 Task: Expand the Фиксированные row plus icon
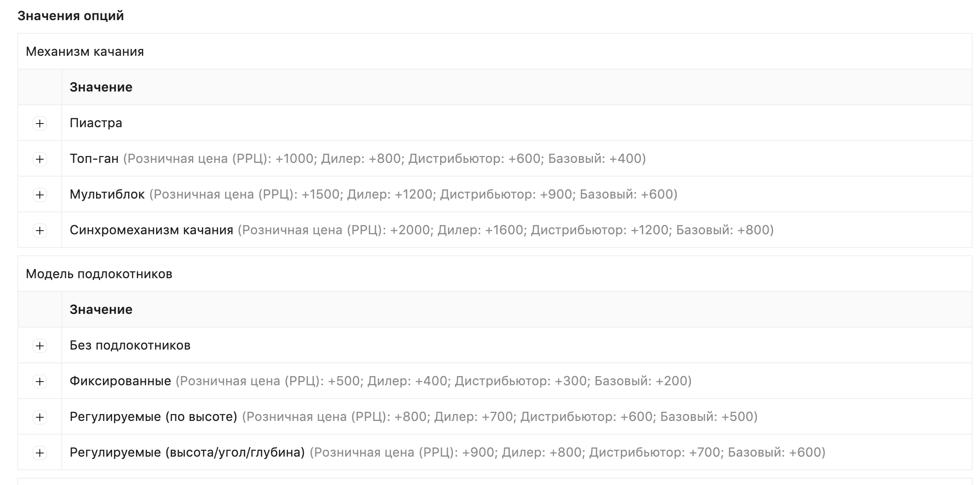tap(40, 381)
